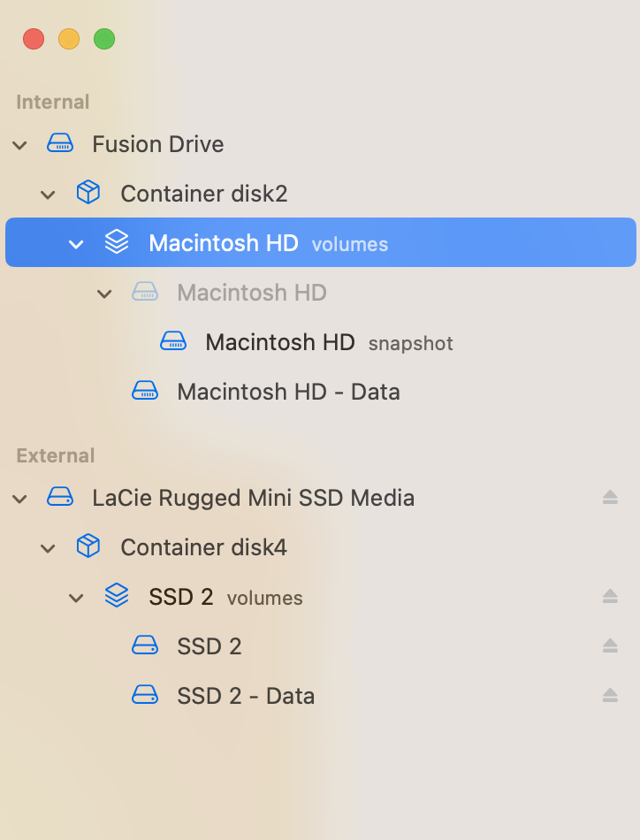Eject the SSD 2 - Data volume

(610, 695)
